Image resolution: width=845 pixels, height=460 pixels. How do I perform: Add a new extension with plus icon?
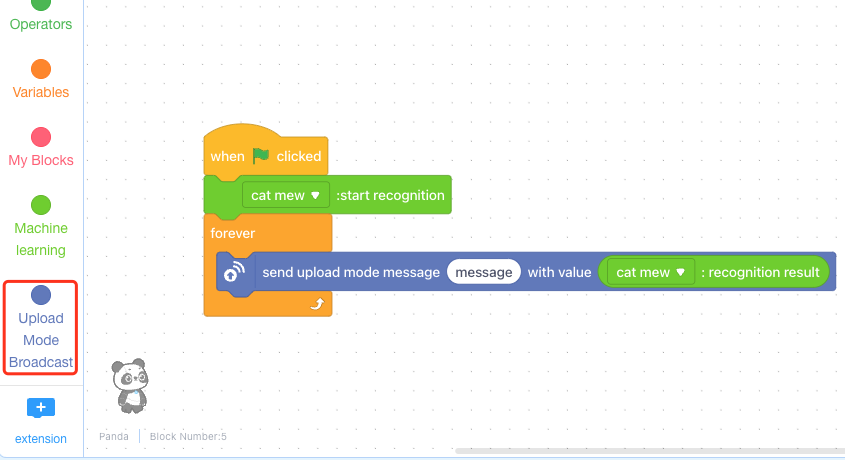click(40, 408)
